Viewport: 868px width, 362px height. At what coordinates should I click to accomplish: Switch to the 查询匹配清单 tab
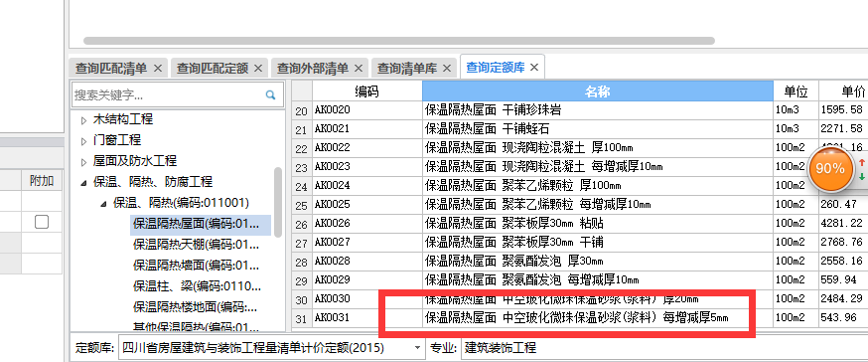tap(111, 69)
